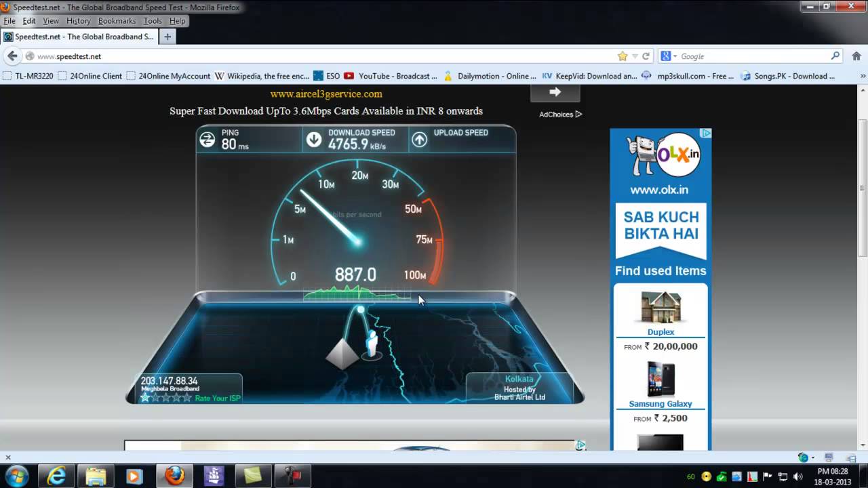Open the ESO bookmark

[327, 76]
